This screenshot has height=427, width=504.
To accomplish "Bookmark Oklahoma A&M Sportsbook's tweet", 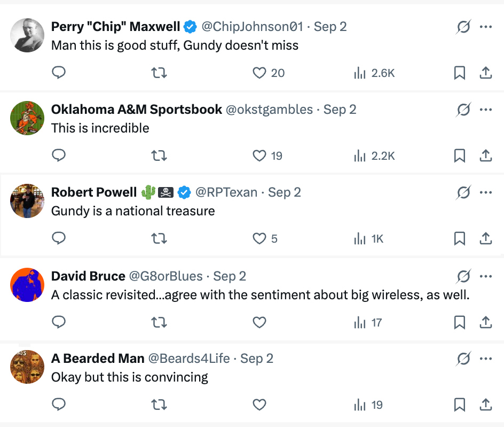I will pos(460,156).
